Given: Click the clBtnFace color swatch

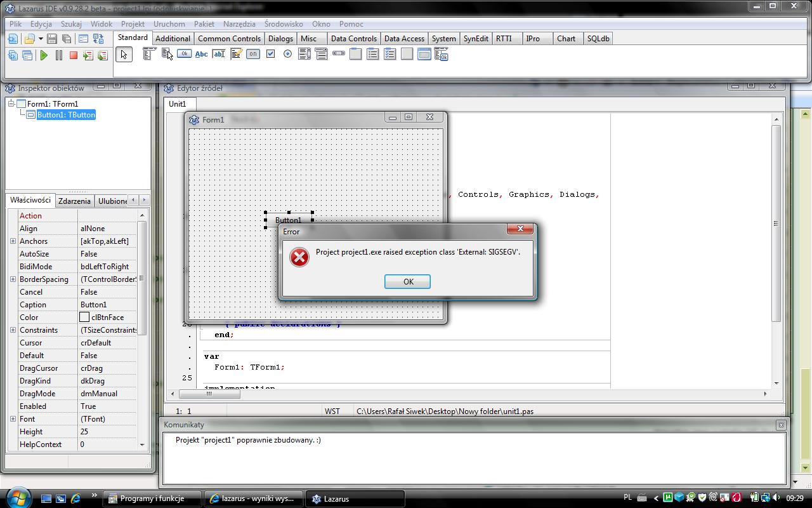Looking at the screenshot, I should click(x=84, y=317).
